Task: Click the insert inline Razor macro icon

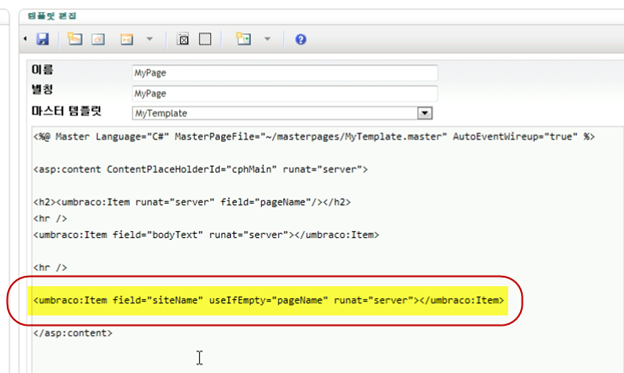Action: point(244,39)
